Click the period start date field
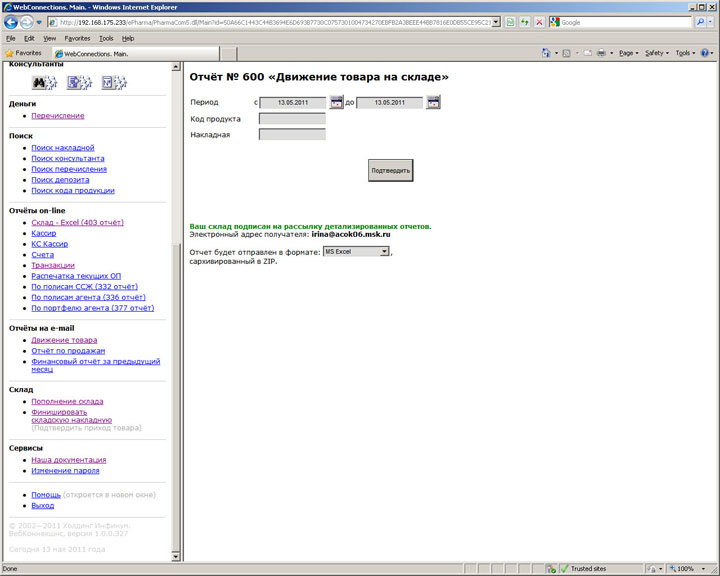This screenshot has width=720, height=576. (292, 102)
